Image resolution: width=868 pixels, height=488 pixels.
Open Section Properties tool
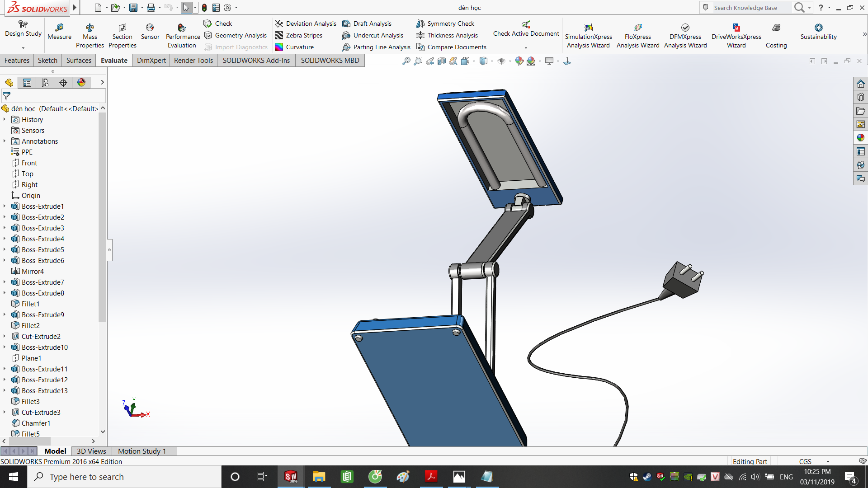[123, 36]
